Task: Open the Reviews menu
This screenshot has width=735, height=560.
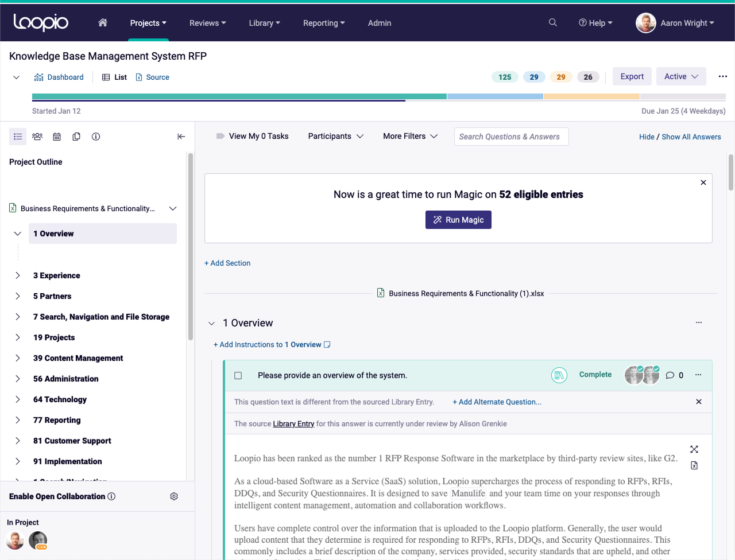Action: [x=208, y=23]
